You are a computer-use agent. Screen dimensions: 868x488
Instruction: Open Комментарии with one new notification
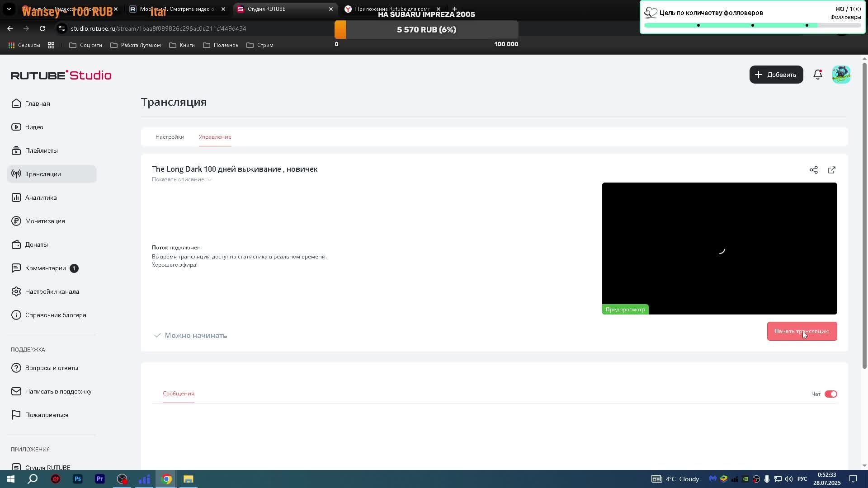pos(45,268)
